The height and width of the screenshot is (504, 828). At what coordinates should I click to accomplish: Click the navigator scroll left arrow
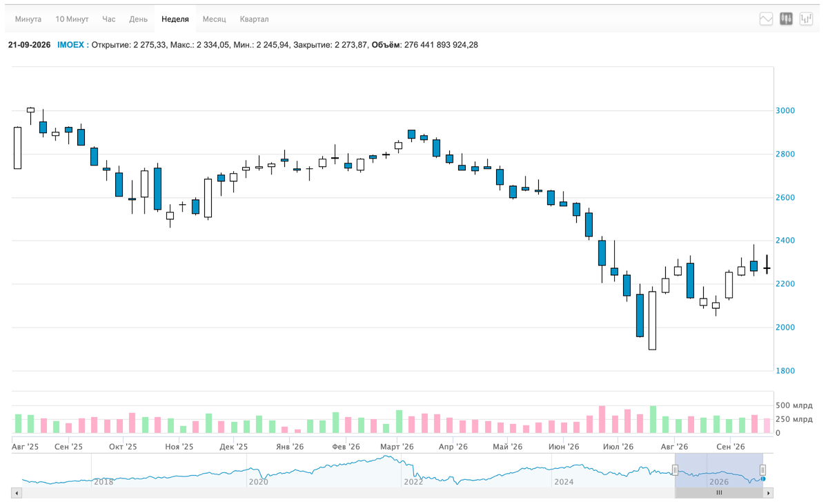(x=17, y=493)
